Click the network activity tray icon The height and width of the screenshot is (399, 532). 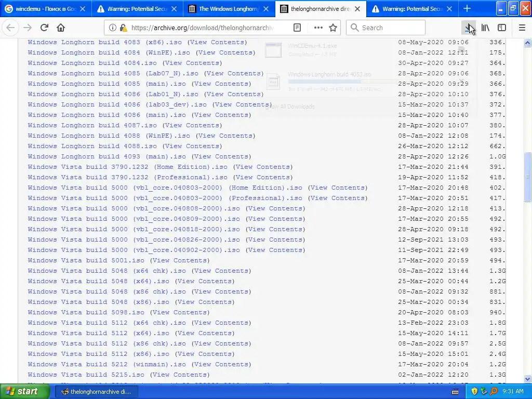[x=484, y=392]
